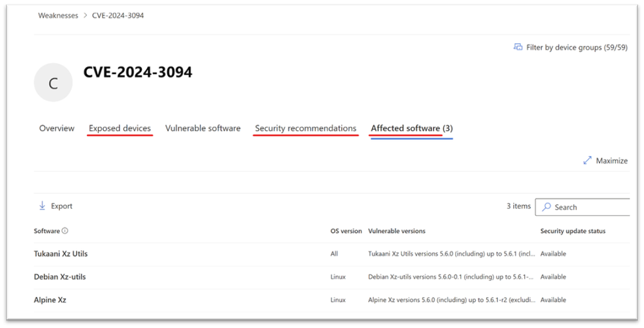
Task: Click the magnifier icon in Search box
Action: click(546, 207)
